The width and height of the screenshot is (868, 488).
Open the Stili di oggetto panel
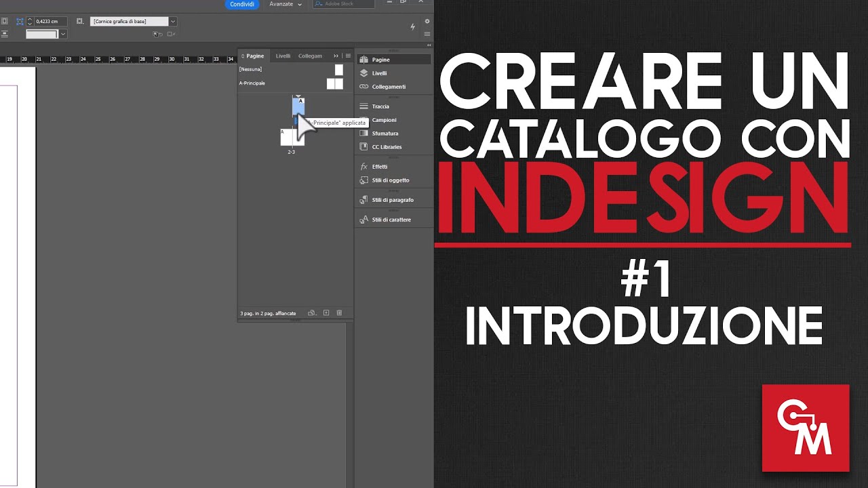[394, 180]
